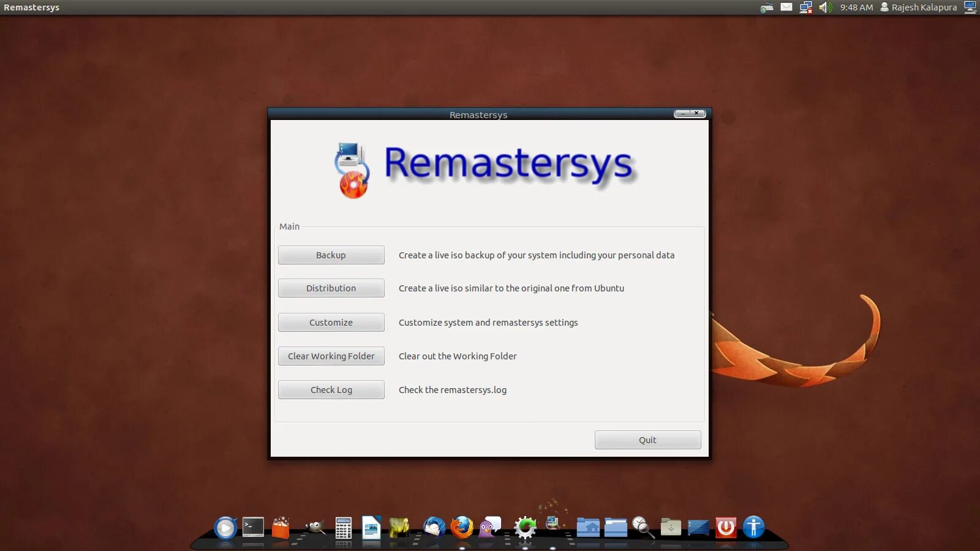Open the plain blue folder dock icon
The width and height of the screenshot is (980, 551).
616,527
